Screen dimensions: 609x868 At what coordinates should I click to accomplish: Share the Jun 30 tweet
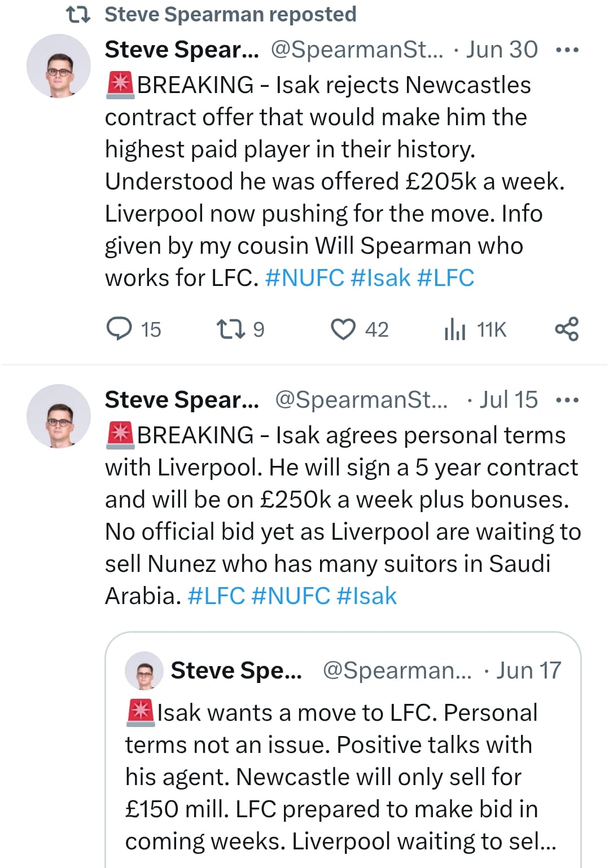click(x=567, y=329)
